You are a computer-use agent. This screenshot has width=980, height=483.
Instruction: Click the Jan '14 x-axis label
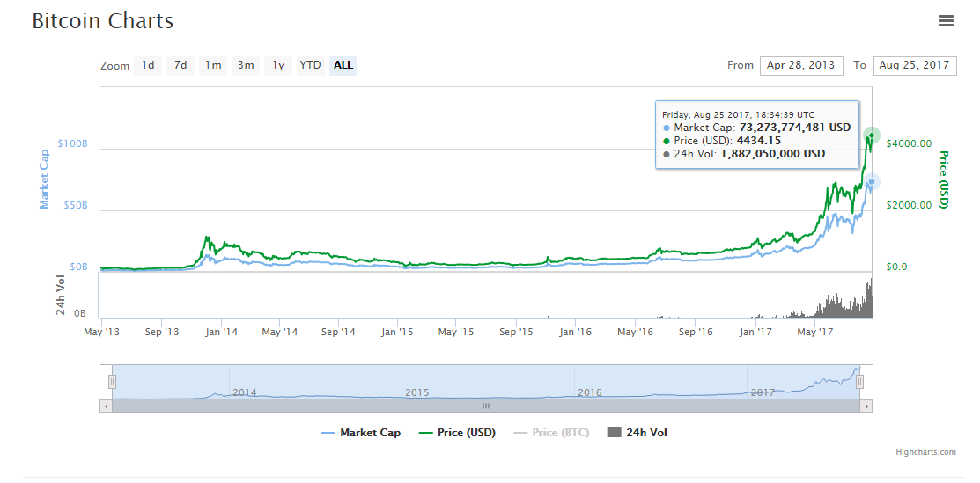pyautogui.click(x=221, y=332)
